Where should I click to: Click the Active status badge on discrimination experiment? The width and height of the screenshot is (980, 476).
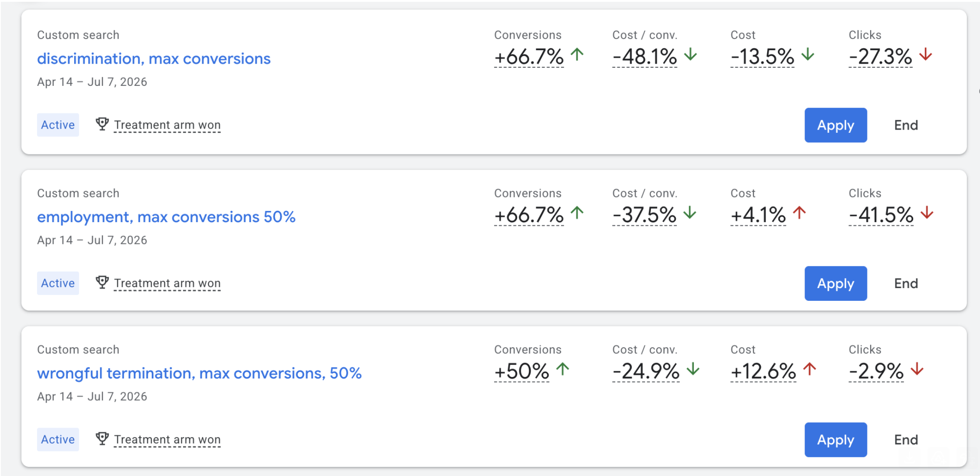pyautogui.click(x=57, y=125)
